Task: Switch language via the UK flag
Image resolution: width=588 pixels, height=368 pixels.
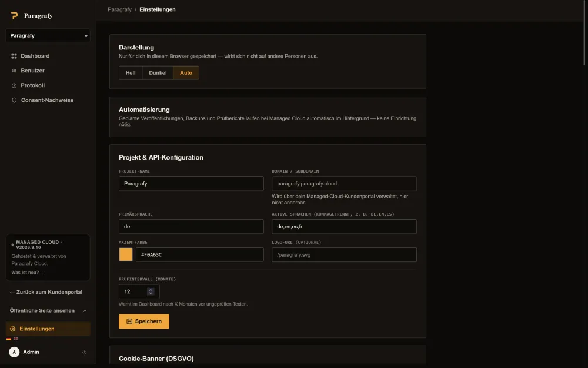Action: (x=16, y=339)
